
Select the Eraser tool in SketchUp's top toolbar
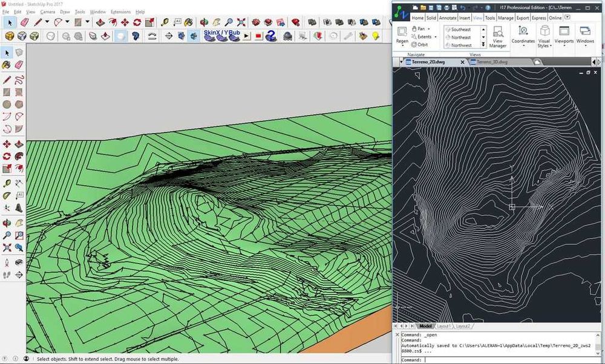pos(24,22)
